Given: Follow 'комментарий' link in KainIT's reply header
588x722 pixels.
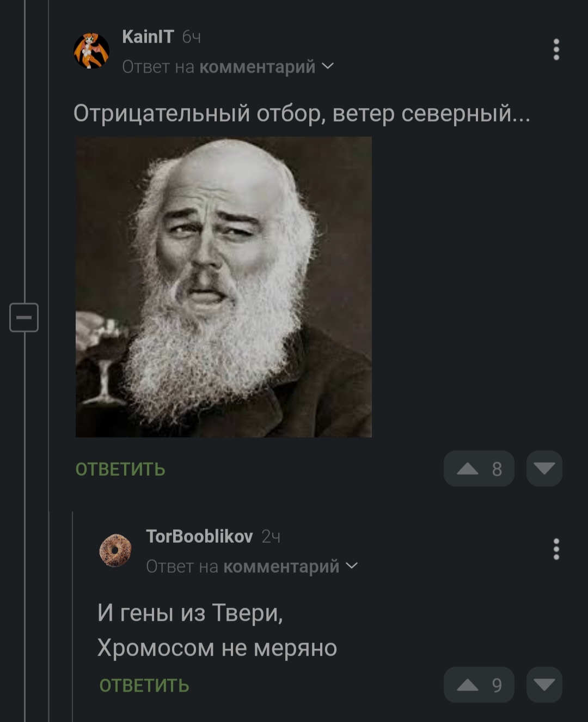Looking at the screenshot, I should click(258, 66).
